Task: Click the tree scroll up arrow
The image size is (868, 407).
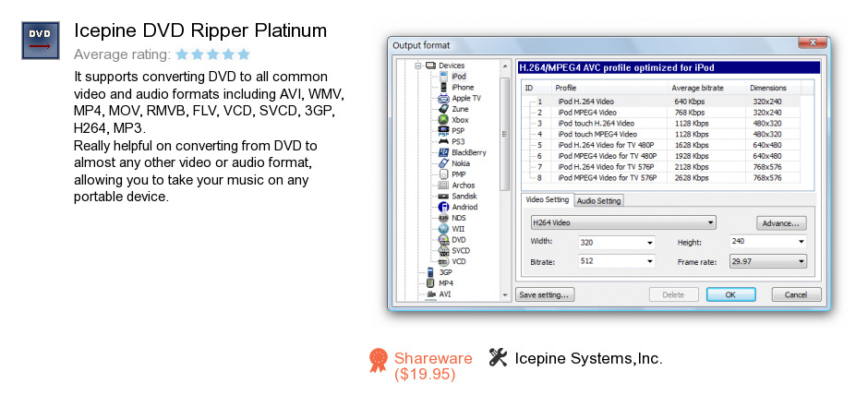Action: 504,66
